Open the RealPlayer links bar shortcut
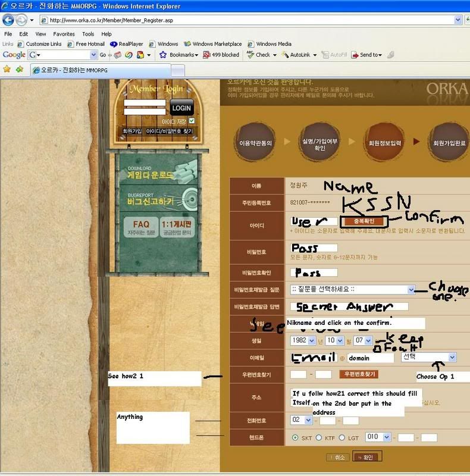Screen dimensions: 470x476 pos(114,44)
